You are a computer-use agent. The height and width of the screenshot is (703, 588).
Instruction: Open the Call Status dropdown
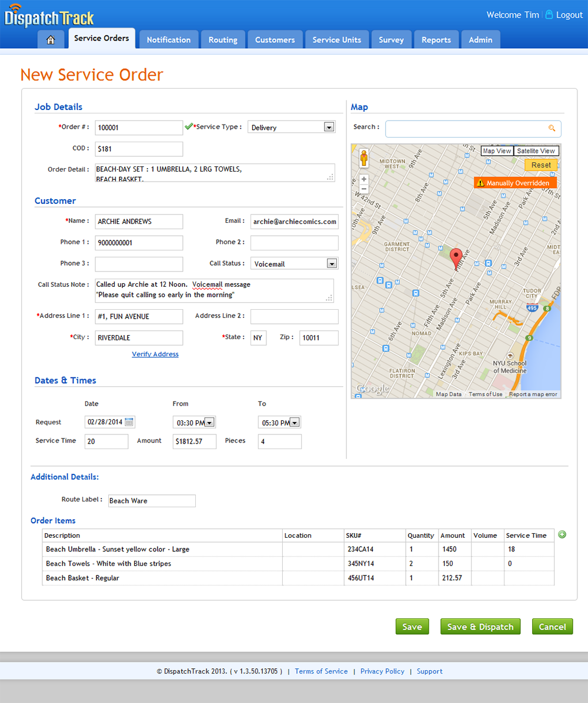click(333, 263)
